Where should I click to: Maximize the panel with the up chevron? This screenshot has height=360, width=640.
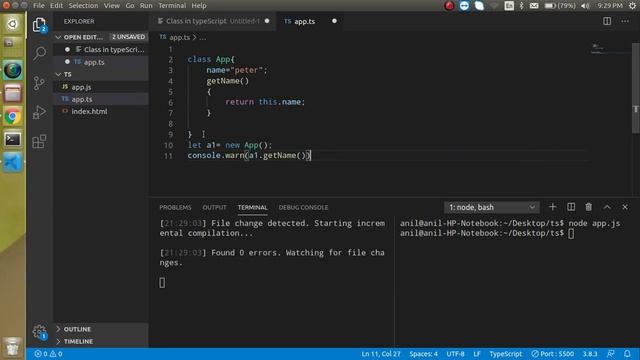coord(607,207)
